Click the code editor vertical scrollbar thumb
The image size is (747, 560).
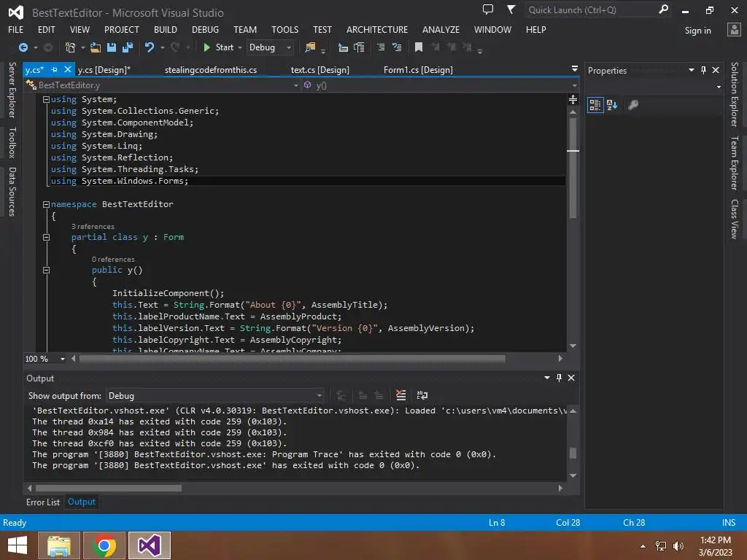point(573,168)
